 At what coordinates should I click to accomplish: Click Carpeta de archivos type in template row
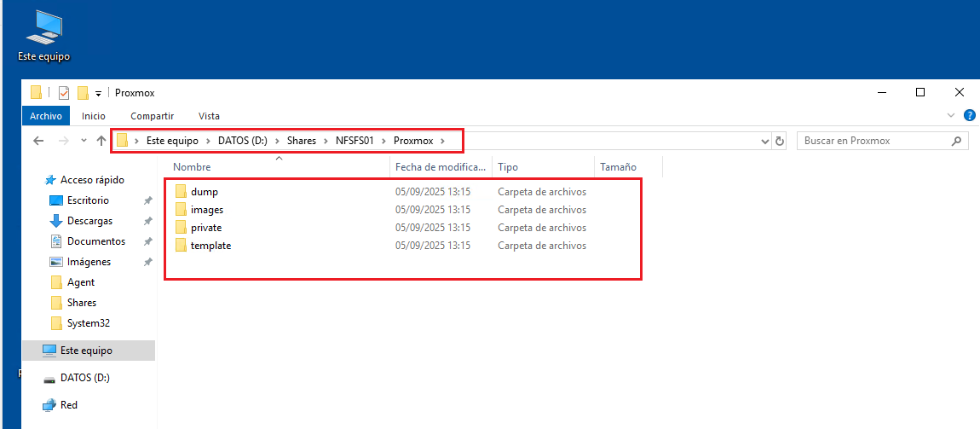coord(542,246)
